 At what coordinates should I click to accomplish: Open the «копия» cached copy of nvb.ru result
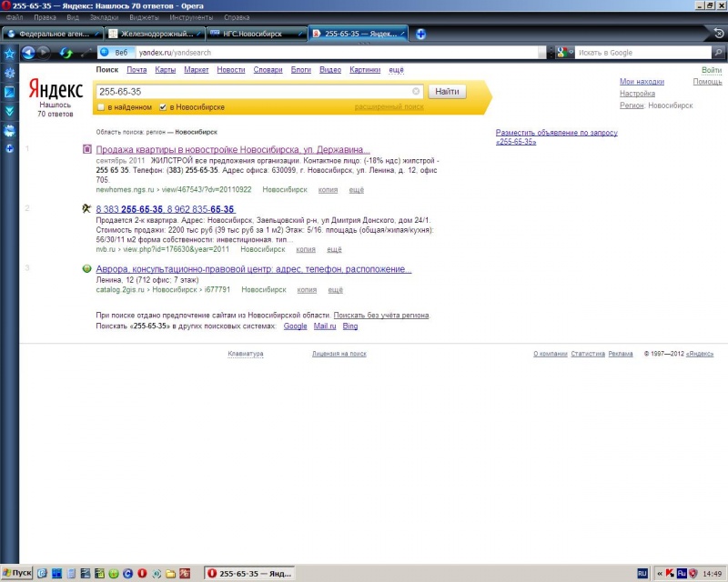coord(306,249)
